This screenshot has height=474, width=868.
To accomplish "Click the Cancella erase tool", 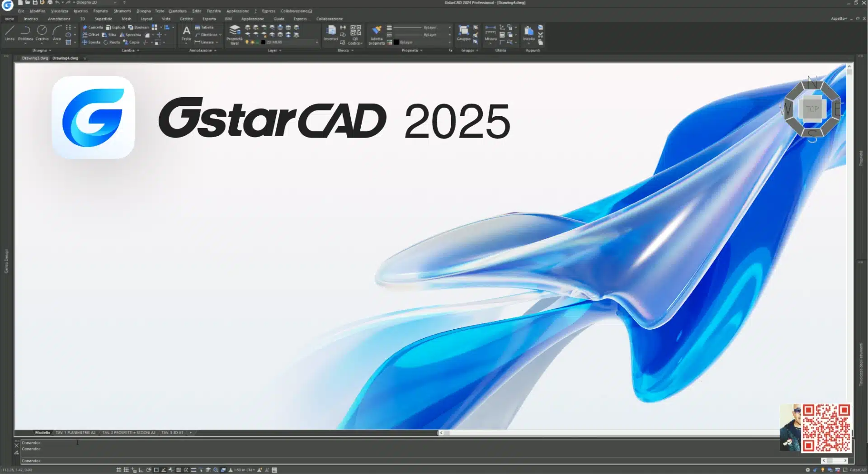I will click(x=93, y=27).
